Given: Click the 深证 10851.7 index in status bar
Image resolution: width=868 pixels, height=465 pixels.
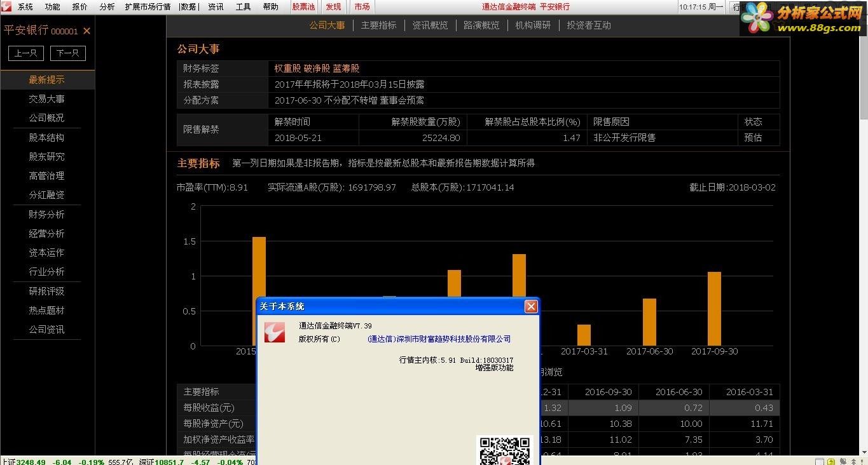Looking at the screenshot, I should pos(163,462).
